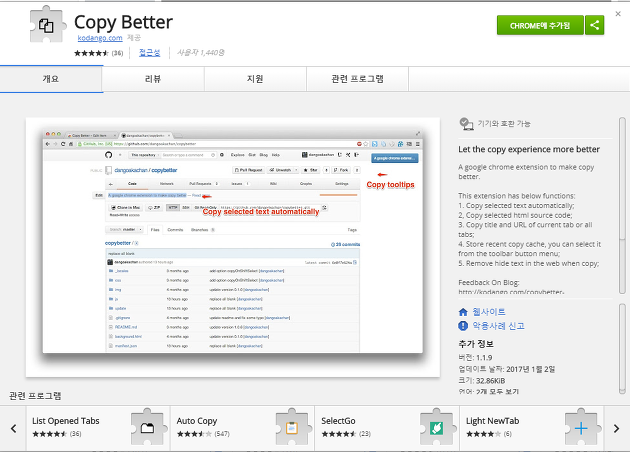630x452 pixels.
Task: Click the green share icon button
Action: tap(595, 25)
